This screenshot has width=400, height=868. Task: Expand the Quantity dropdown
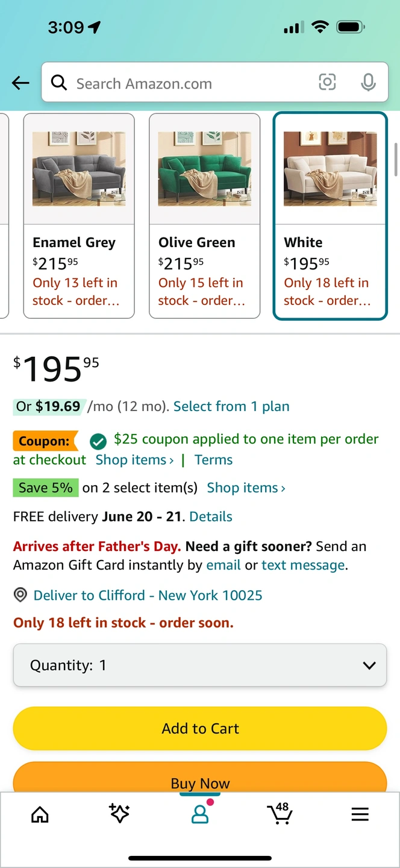(x=200, y=665)
